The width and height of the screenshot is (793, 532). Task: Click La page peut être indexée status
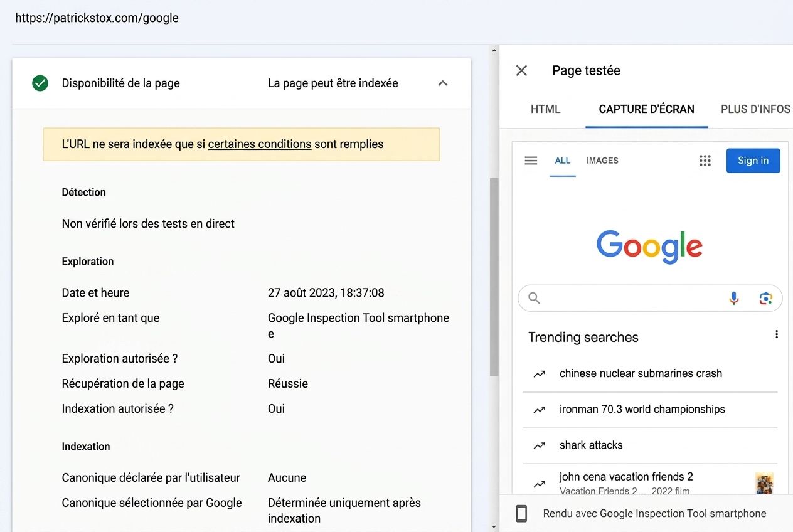(x=333, y=83)
